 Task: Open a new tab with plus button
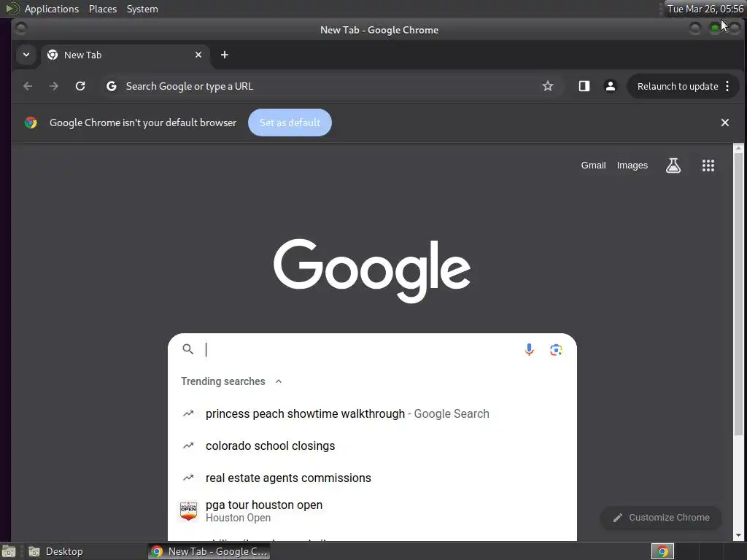point(225,55)
